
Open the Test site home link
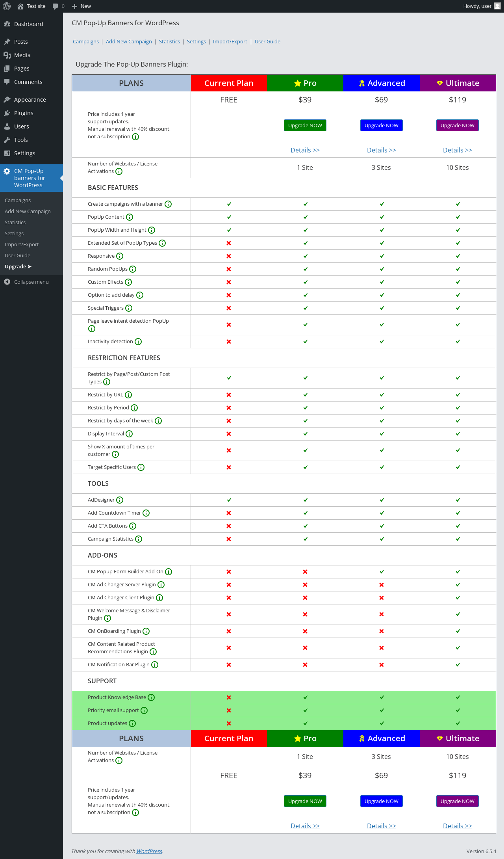click(x=31, y=6)
